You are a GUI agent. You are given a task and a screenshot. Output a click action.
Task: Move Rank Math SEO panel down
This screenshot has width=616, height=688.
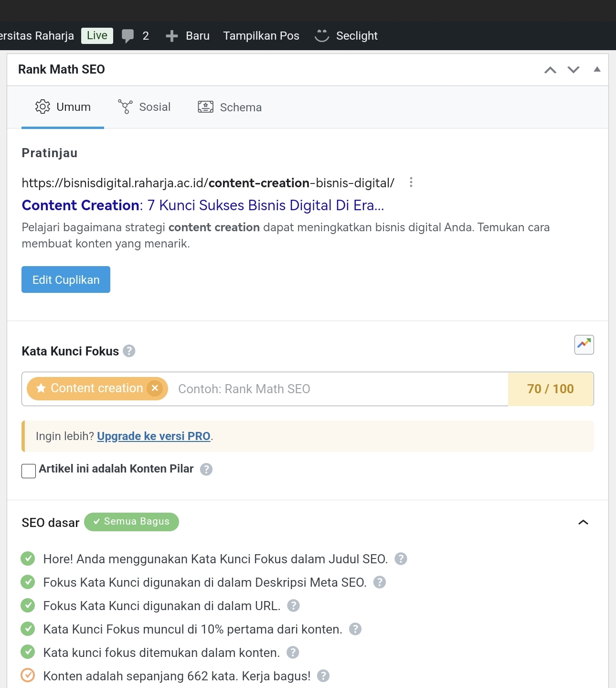[574, 70]
